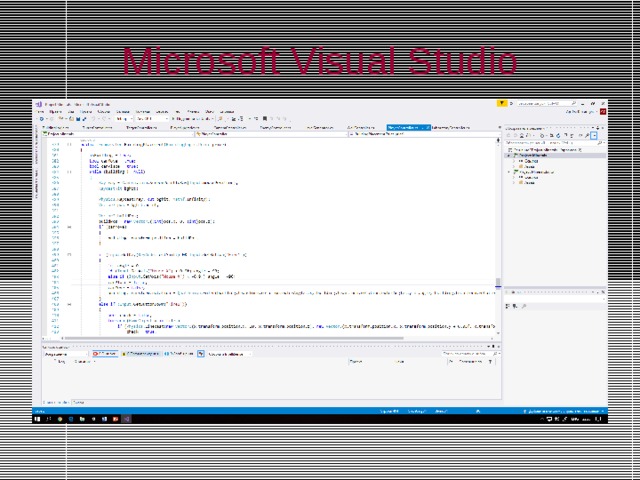The width and height of the screenshot is (640, 480).
Task: Open the Вид (View) menu
Action: point(71,111)
